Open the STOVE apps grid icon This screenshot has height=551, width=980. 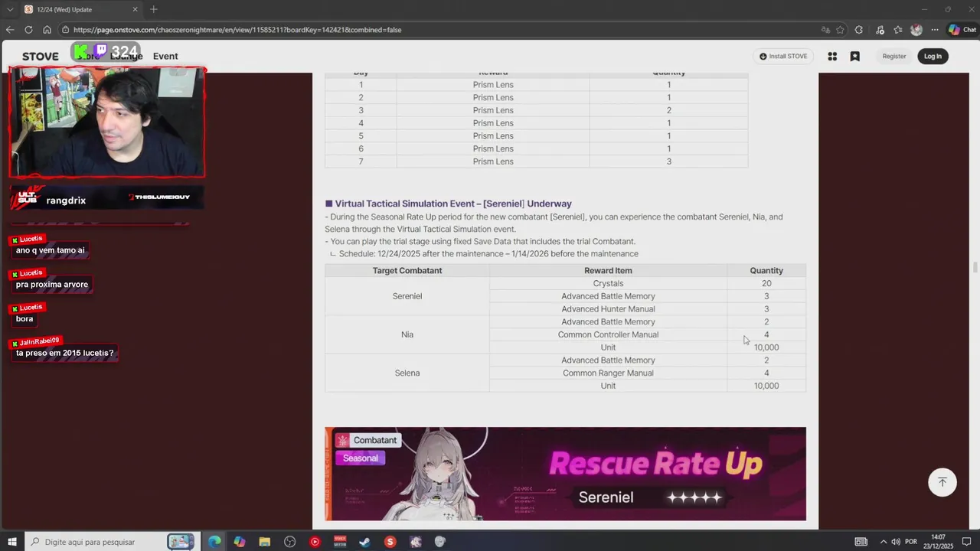(x=832, y=57)
